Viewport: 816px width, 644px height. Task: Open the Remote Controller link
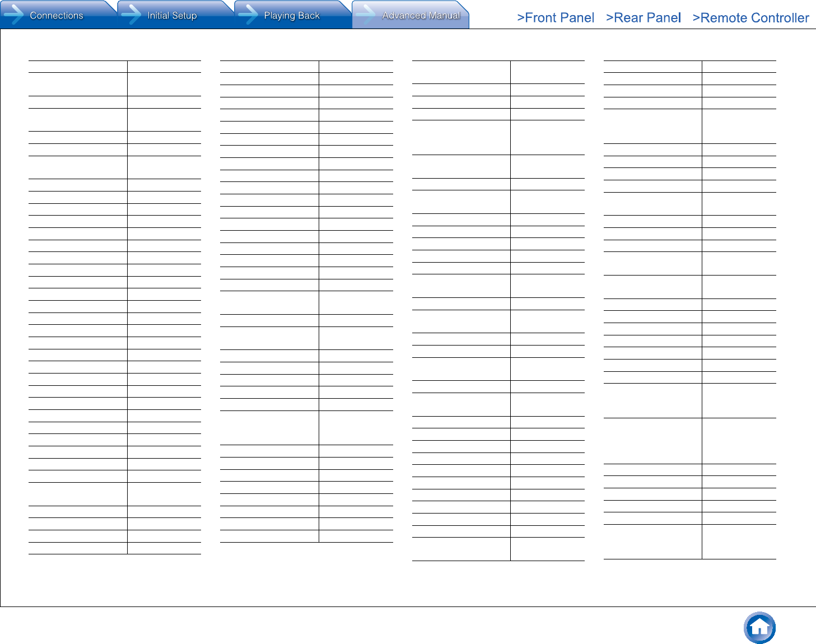point(751,18)
